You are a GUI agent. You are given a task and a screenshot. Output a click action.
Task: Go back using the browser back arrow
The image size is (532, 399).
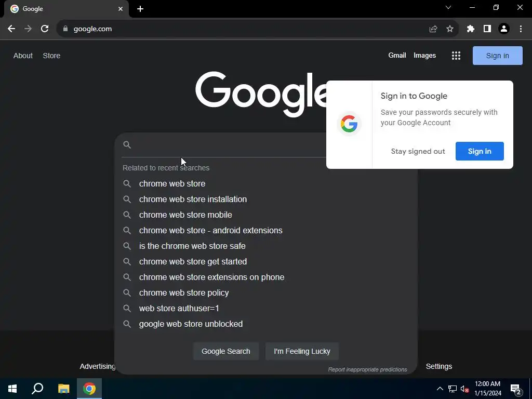[11, 29]
